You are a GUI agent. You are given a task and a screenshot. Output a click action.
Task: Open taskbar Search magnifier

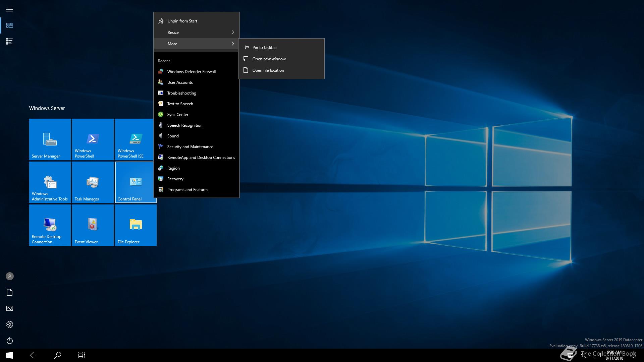58,355
